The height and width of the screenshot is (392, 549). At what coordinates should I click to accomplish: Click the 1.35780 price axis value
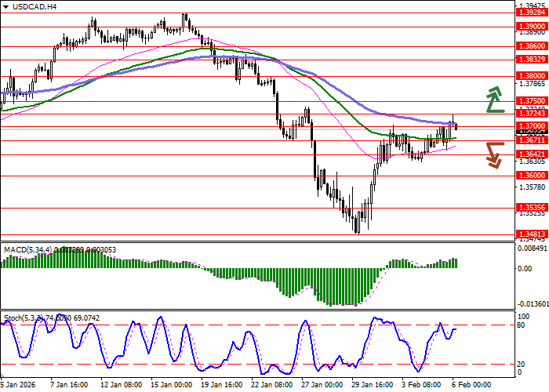(x=533, y=187)
